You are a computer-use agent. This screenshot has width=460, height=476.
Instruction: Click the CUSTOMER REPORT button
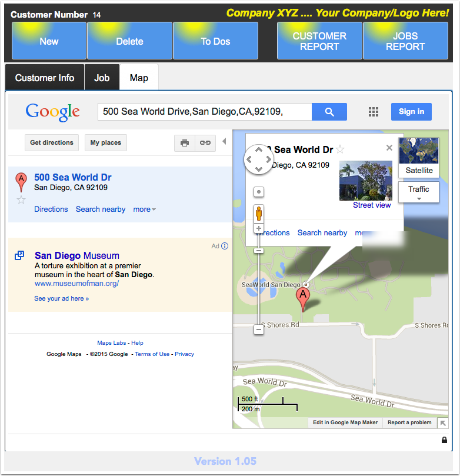click(319, 41)
